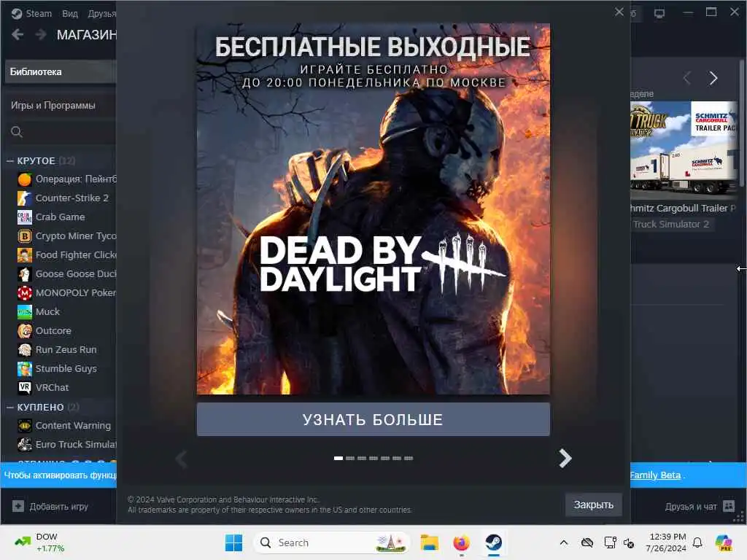The image size is (747, 560).
Task: Open Schmitz Cargobull Trailer Pack thumbnail
Action: click(684, 149)
